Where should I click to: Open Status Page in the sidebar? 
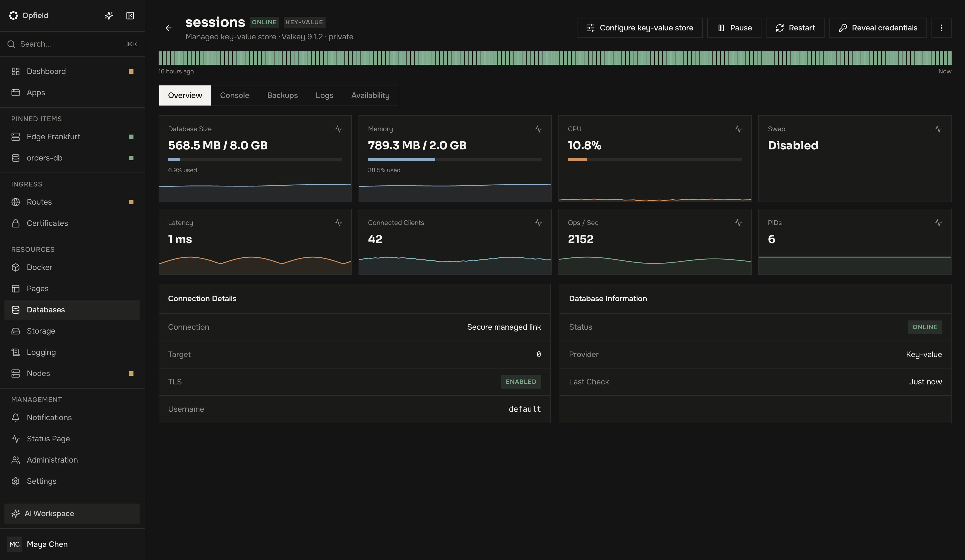coord(72,439)
